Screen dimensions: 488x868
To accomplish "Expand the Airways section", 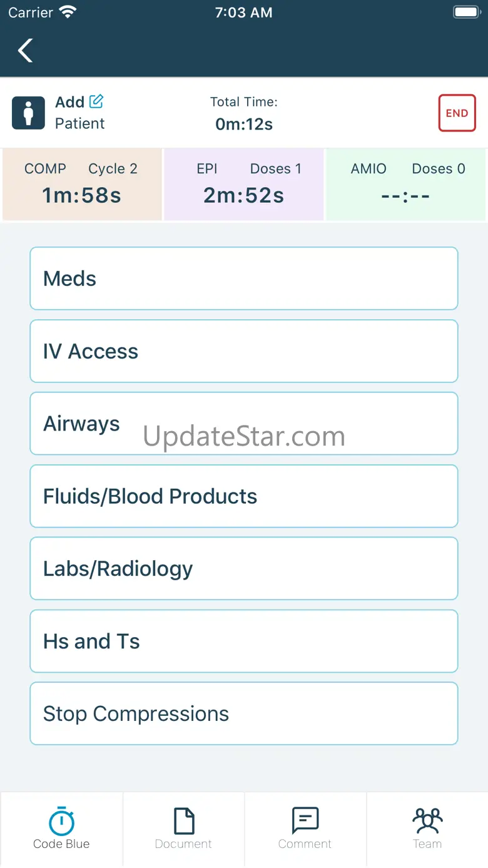I will coord(244,424).
